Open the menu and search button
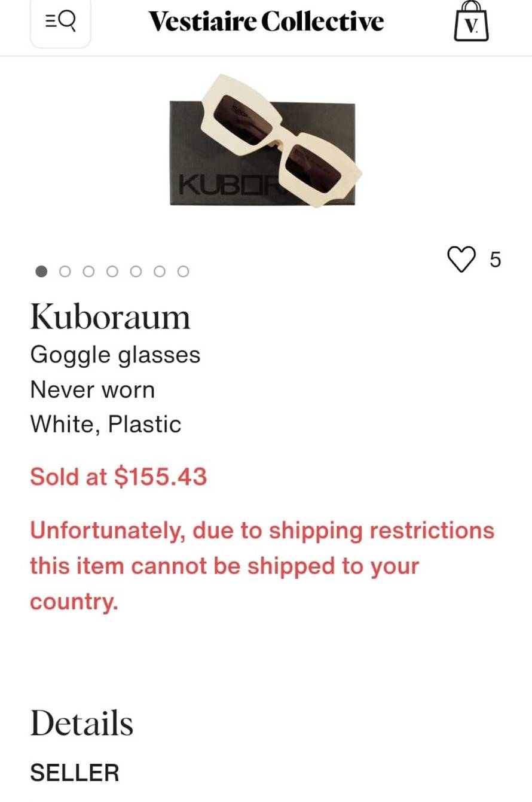The width and height of the screenshot is (532, 802). (60, 22)
